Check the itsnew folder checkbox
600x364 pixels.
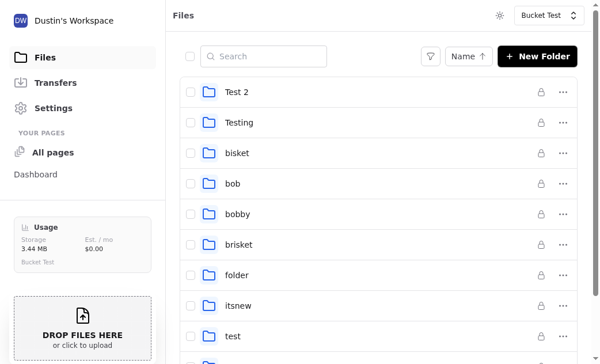tap(191, 306)
